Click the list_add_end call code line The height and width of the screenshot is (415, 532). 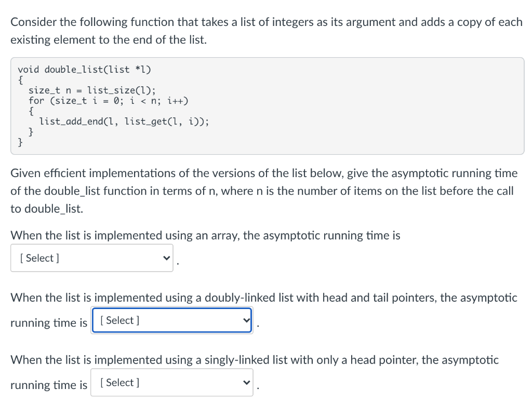coord(124,122)
